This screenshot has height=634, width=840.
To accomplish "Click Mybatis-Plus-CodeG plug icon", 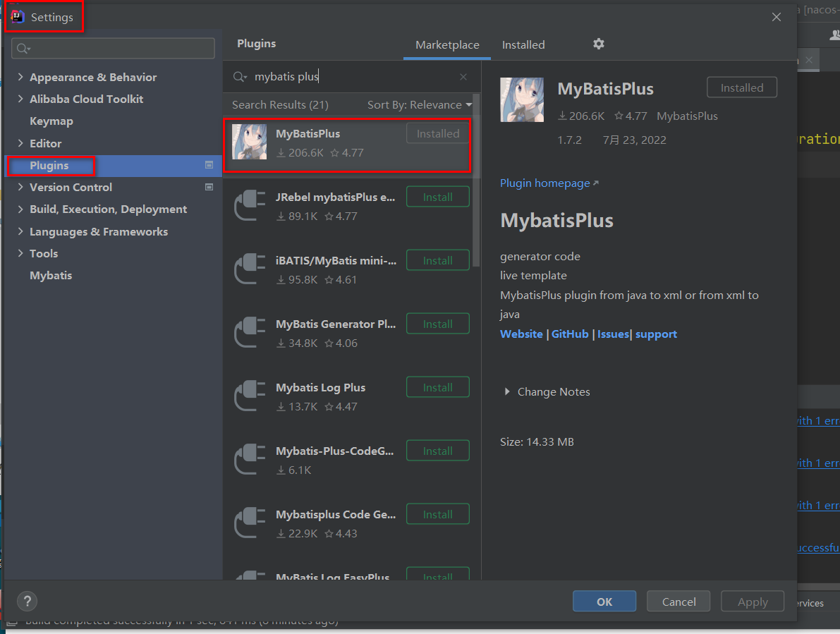I will pyautogui.click(x=250, y=459).
